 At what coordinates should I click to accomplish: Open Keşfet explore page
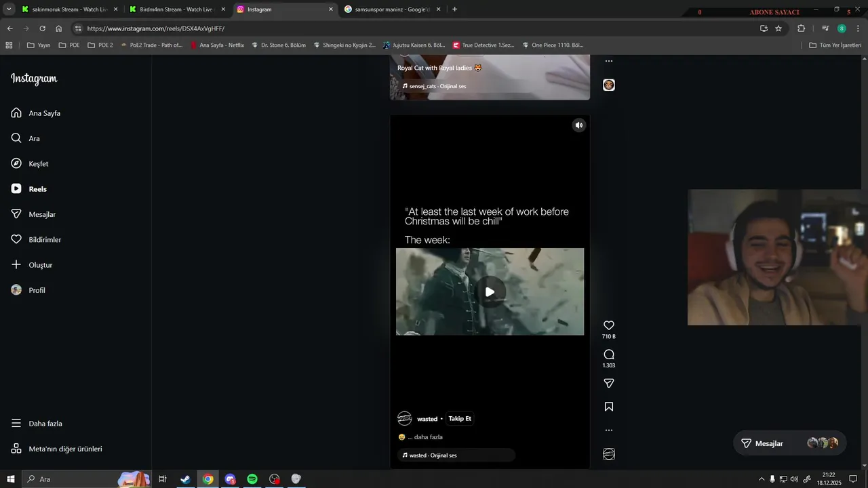point(30,164)
